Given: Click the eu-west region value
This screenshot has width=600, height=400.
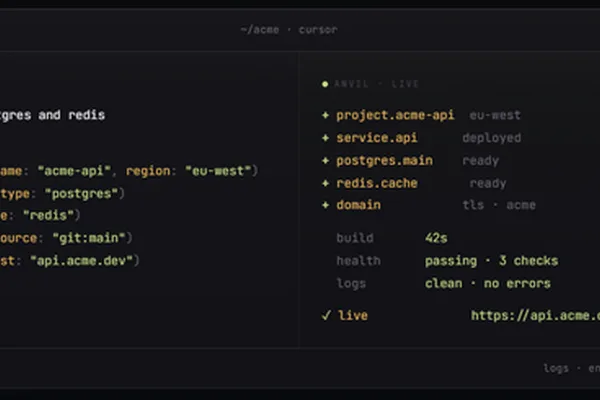Looking at the screenshot, I should tap(495, 115).
